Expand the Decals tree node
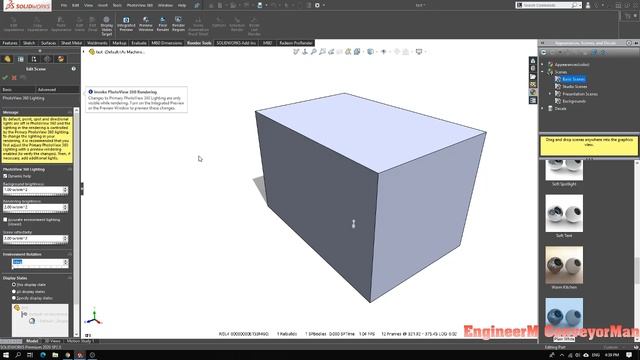This screenshot has width=640, height=360. pyautogui.click(x=542, y=109)
